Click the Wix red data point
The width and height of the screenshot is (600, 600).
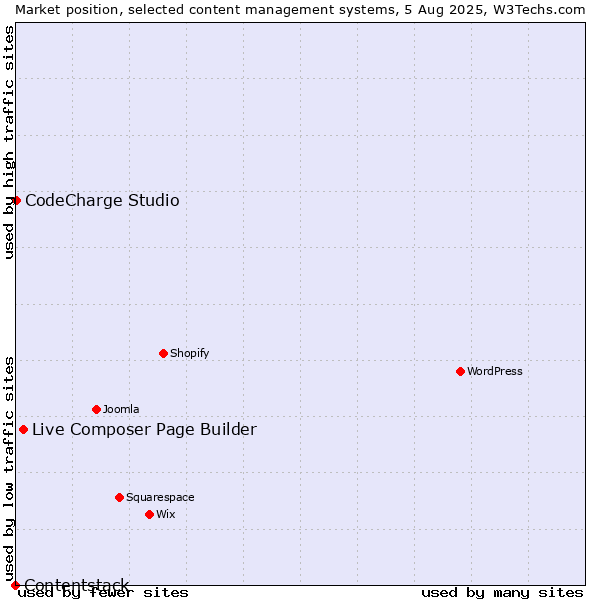pyautogui.click(x=150, y=514)
